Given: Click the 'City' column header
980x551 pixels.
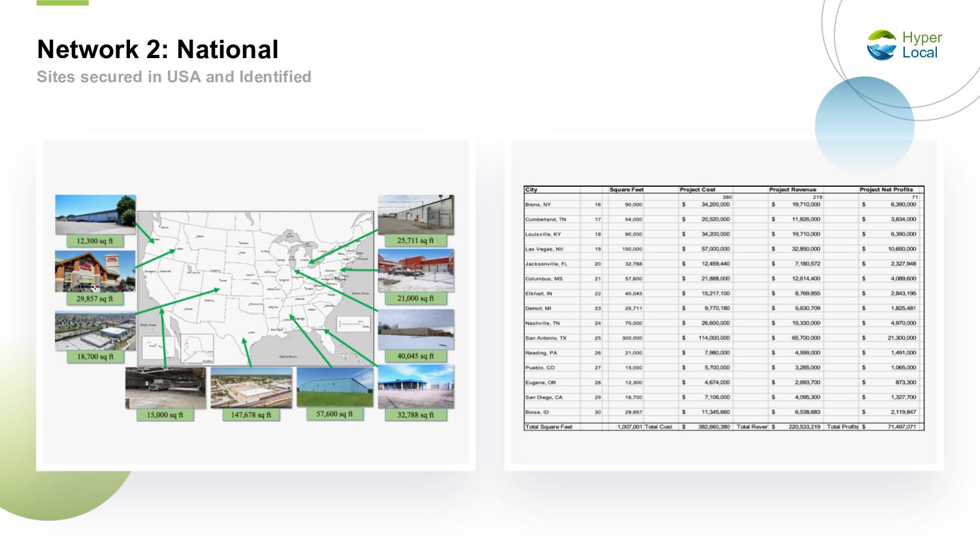Looking at the screenshot, I should (x=531, y=189).
